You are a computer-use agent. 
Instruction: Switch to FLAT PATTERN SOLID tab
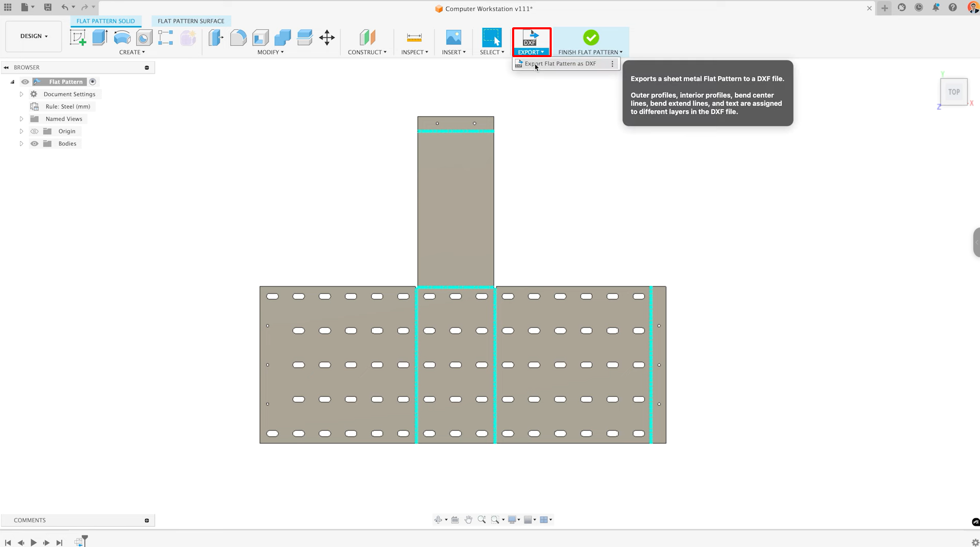[x=106, y=21]
